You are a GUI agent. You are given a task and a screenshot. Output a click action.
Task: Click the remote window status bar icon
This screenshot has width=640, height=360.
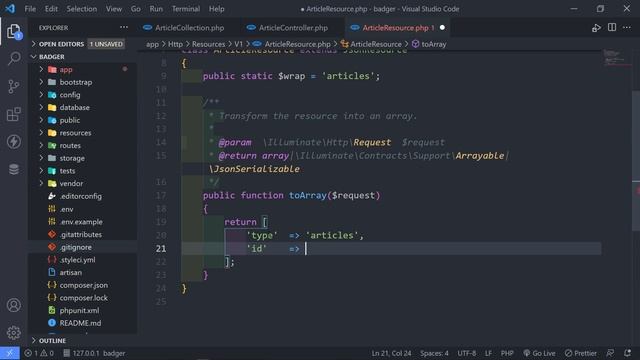pyautogui.click(x=10, y=353)
